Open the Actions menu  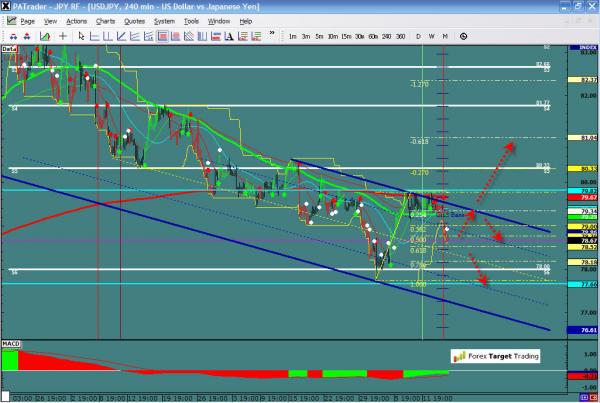77,21
